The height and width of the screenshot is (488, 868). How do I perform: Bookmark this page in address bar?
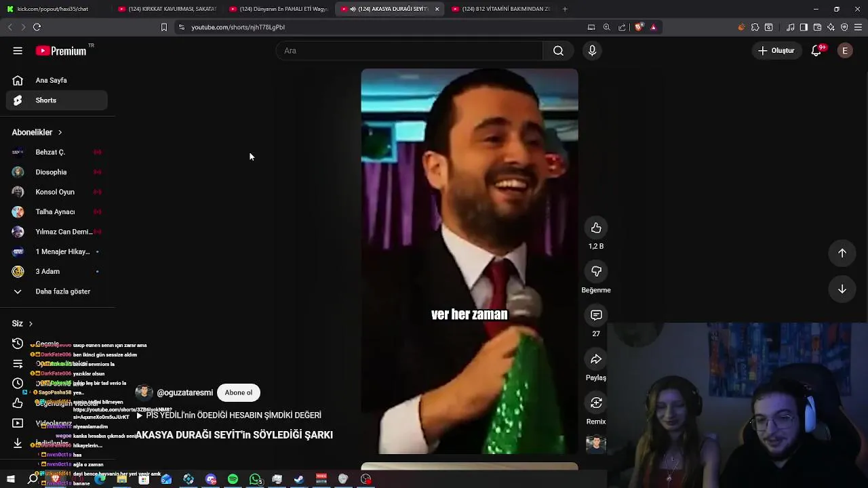[x=163, y=27]
